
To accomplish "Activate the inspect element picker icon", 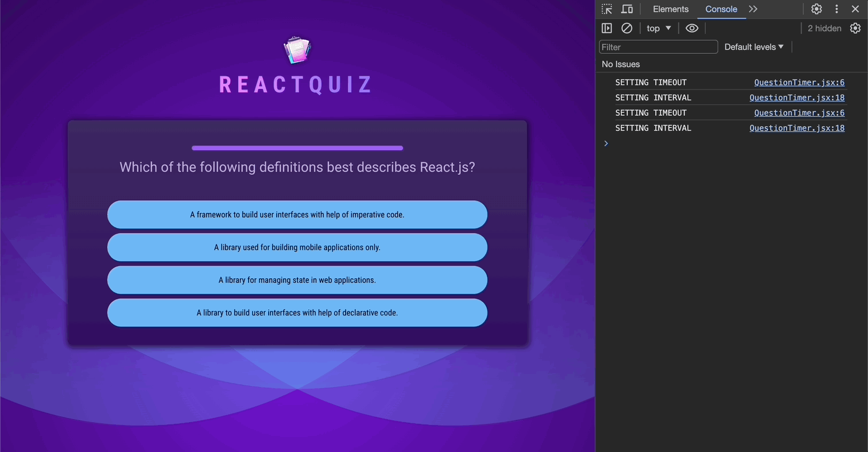I will (x=607, y=9).
